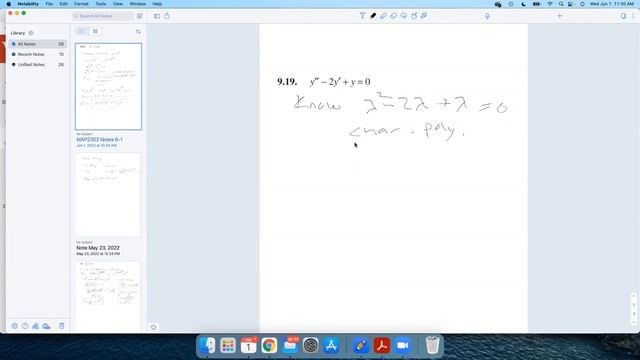Open the three-dot more options menu

[x=633, y=16]
